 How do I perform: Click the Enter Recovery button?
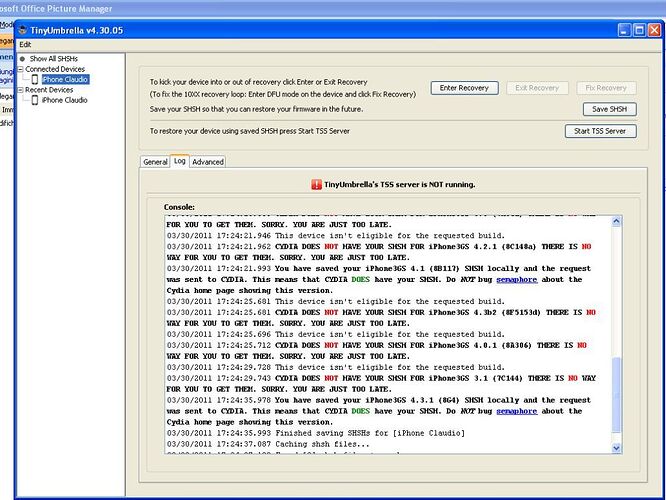click(464, 88)
